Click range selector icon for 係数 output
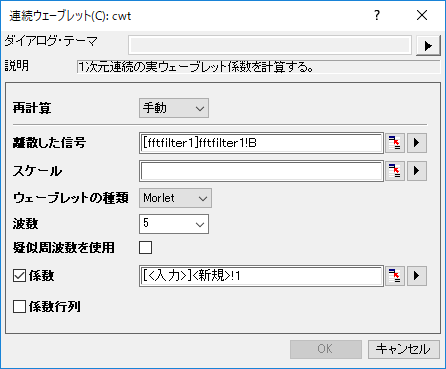This screenshot has width=446, height=369. pyautogui.click(x=395, y=276)
